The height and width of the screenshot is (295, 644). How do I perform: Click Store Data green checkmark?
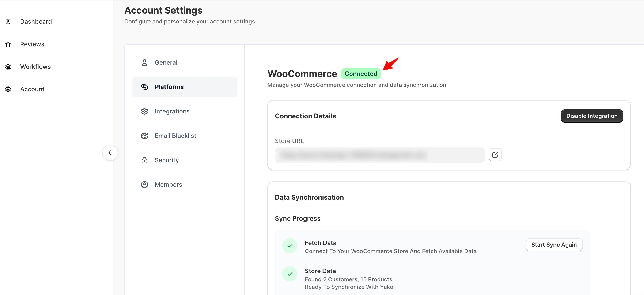(x=290, y=274)
